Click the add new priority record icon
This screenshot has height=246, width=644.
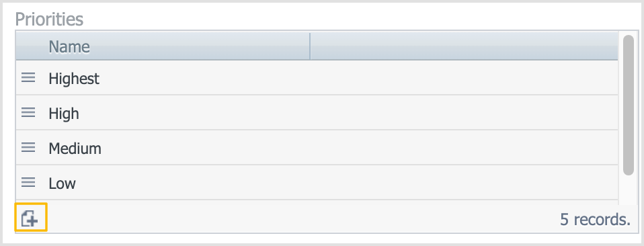click(30, 218)
